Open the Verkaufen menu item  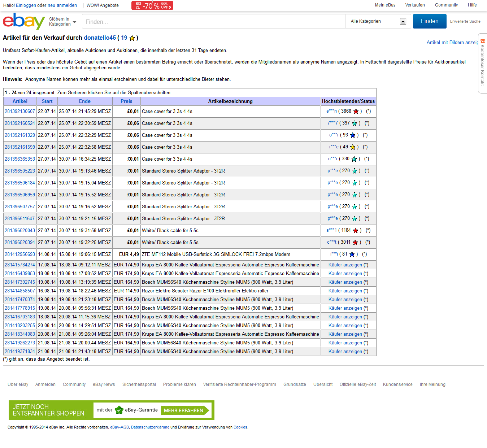[415, 5]
